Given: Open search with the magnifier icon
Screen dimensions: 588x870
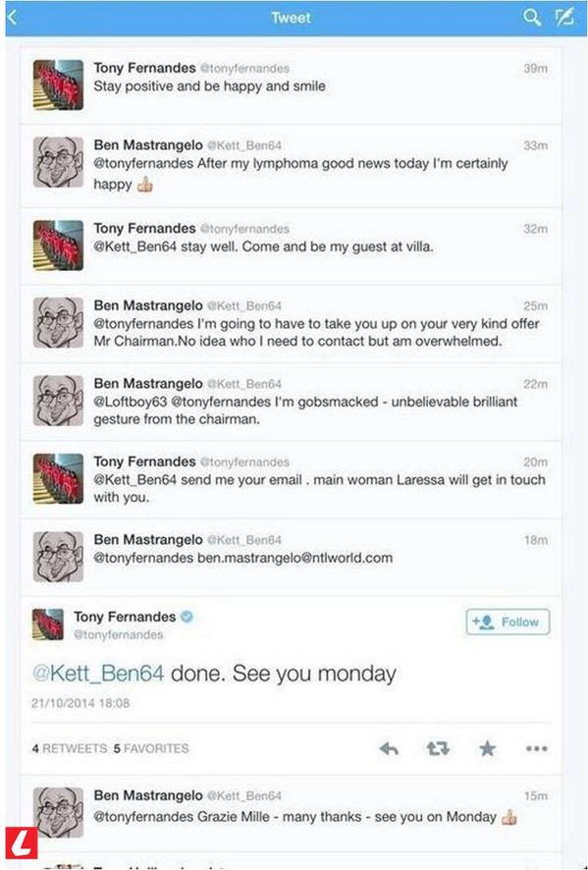Looking at the screenshot, I should [x=531, y=18].
